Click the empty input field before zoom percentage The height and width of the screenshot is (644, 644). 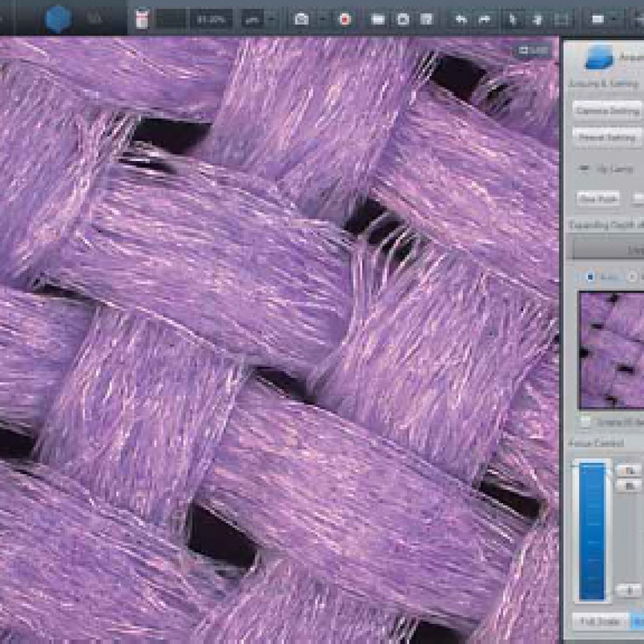click(x=171, y=19)
